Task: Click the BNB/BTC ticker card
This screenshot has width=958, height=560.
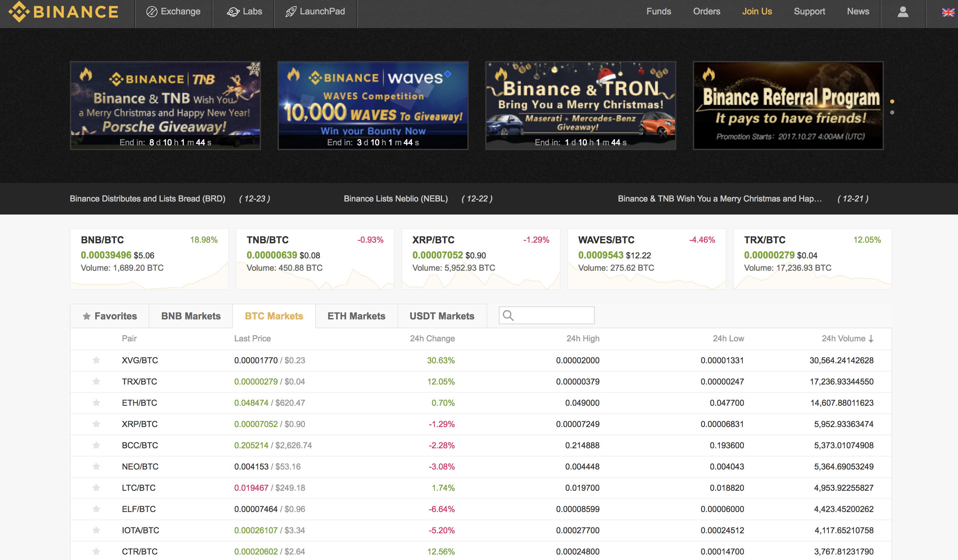Action: [149, 258]
